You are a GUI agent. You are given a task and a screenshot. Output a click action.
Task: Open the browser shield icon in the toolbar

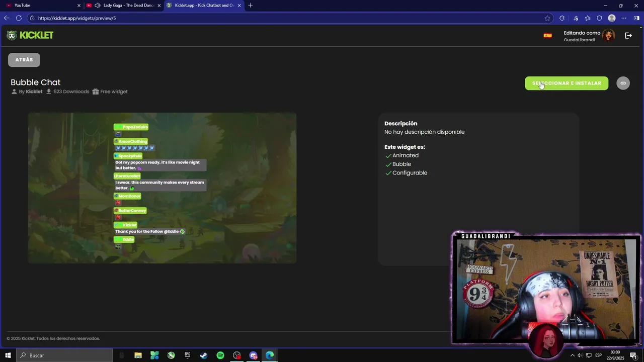tap(599, 18)
